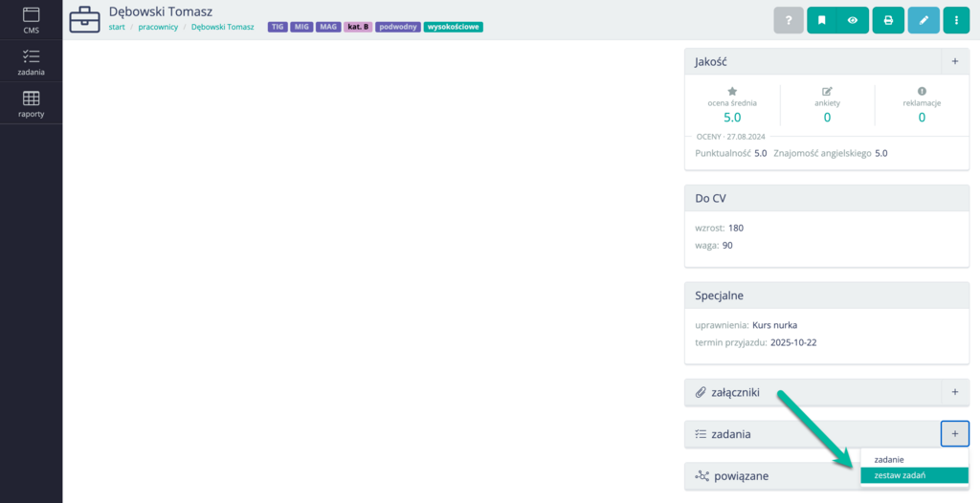Select 'zestaw zadań' menu option

point(900,475)
